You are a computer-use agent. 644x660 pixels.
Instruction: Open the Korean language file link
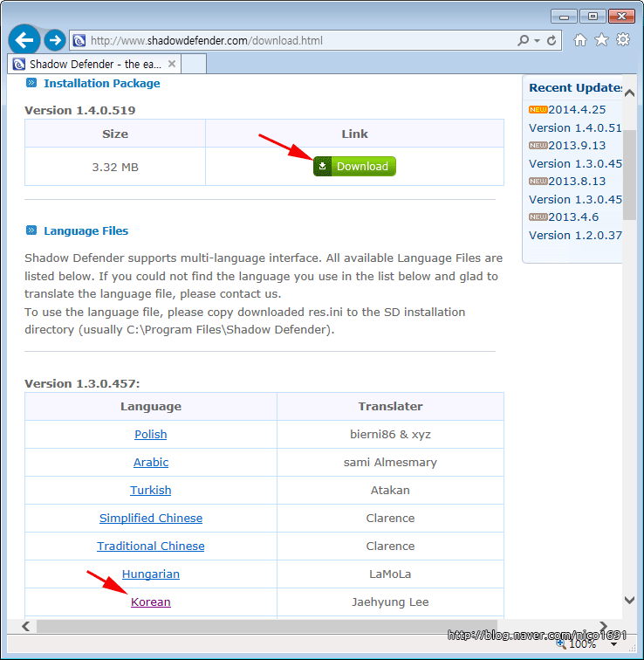tap(151, 602)
